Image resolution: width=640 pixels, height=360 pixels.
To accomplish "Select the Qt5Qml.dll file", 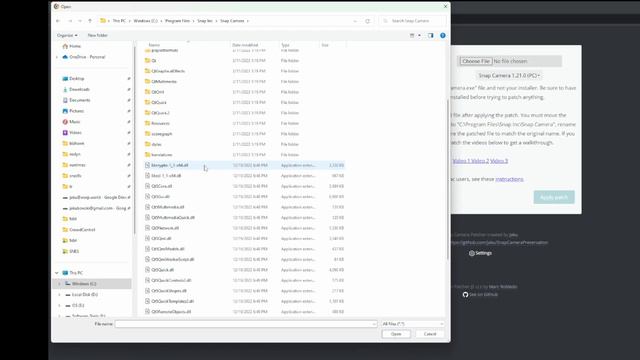I will (161, 238).
